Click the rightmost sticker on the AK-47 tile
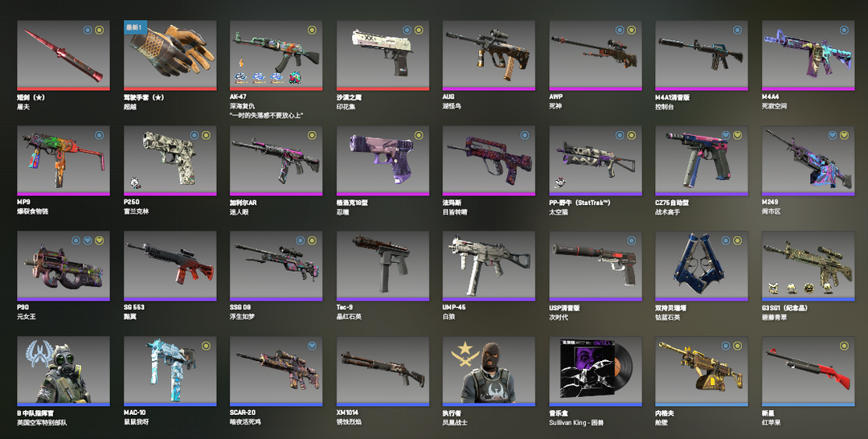 tap(295, 77)
